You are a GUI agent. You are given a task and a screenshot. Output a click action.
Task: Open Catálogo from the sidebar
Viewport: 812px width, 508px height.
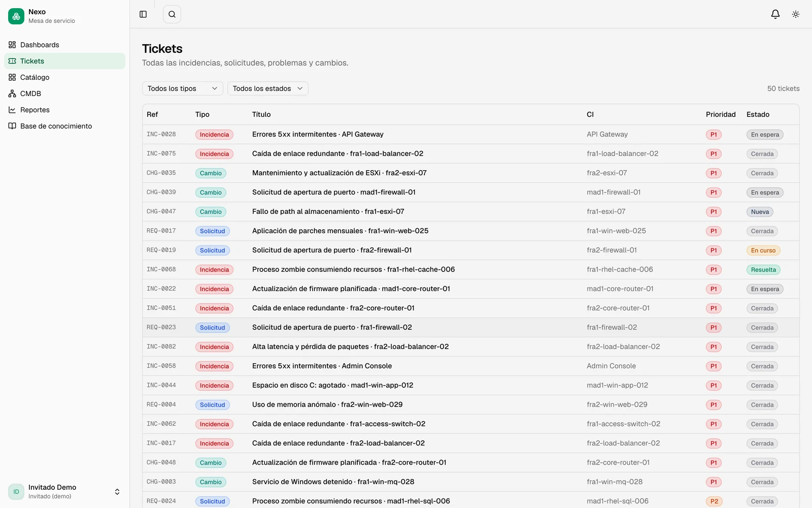click(x=64, y=77)
